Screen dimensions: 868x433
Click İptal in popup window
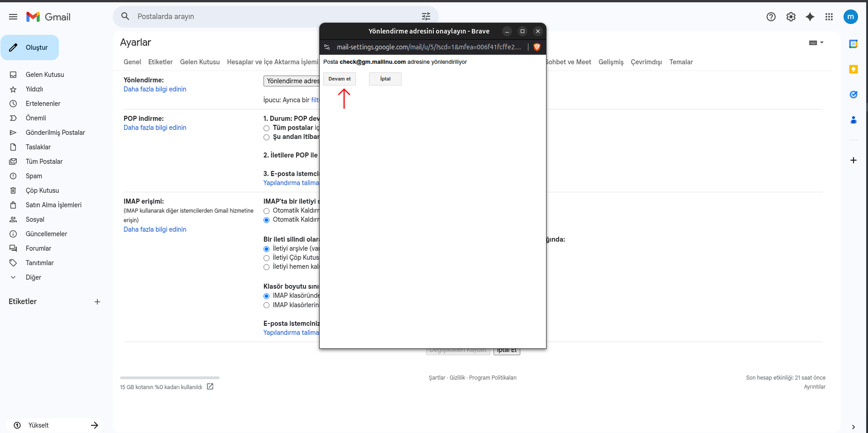(385, 79)
